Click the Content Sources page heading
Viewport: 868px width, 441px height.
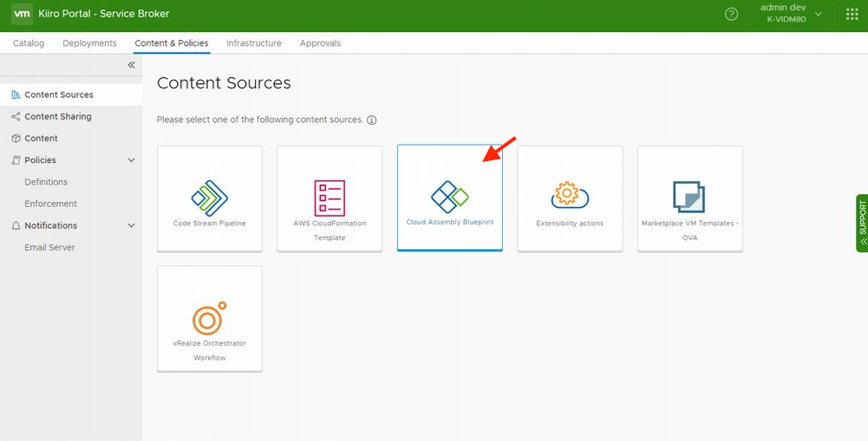point(224,83)
